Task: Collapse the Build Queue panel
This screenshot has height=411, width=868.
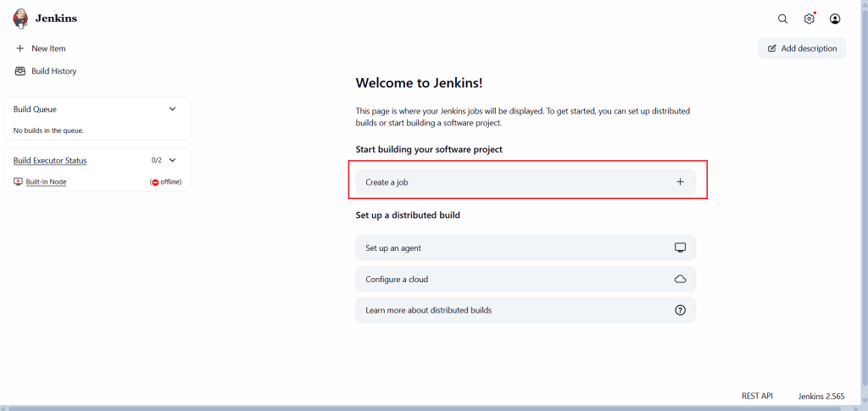Action: tap(172, 109)
